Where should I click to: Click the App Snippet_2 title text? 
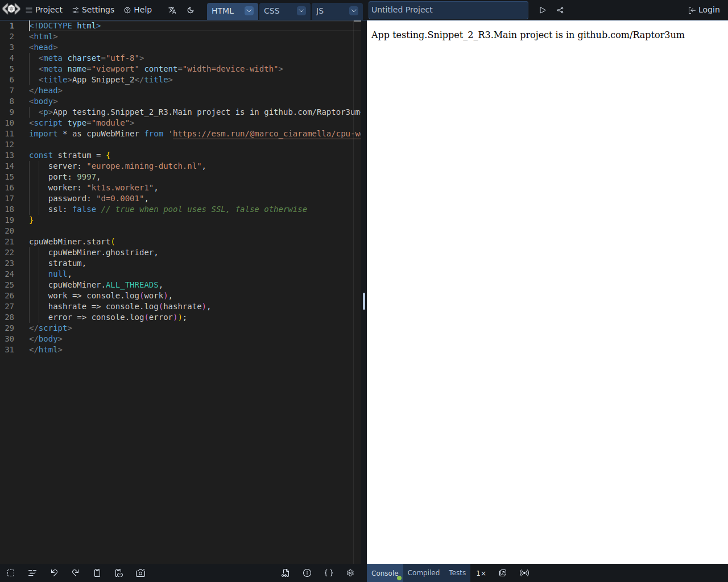(103, 80)
